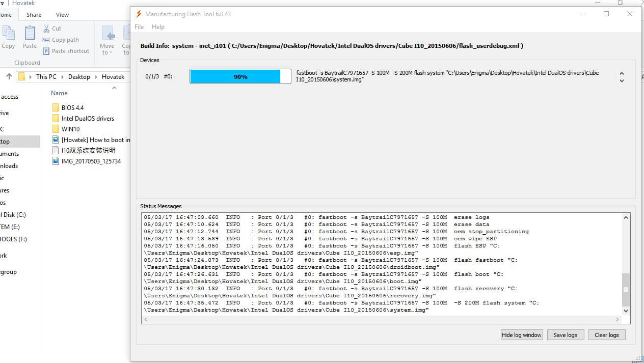Click the Desktop breadcrumb in address bar

point(79,77)
